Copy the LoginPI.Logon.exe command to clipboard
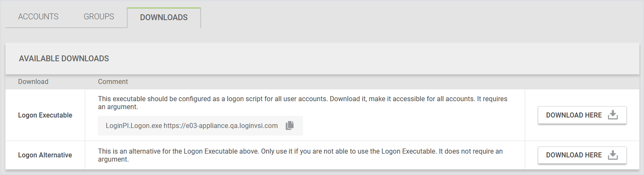 click(290, 125)
